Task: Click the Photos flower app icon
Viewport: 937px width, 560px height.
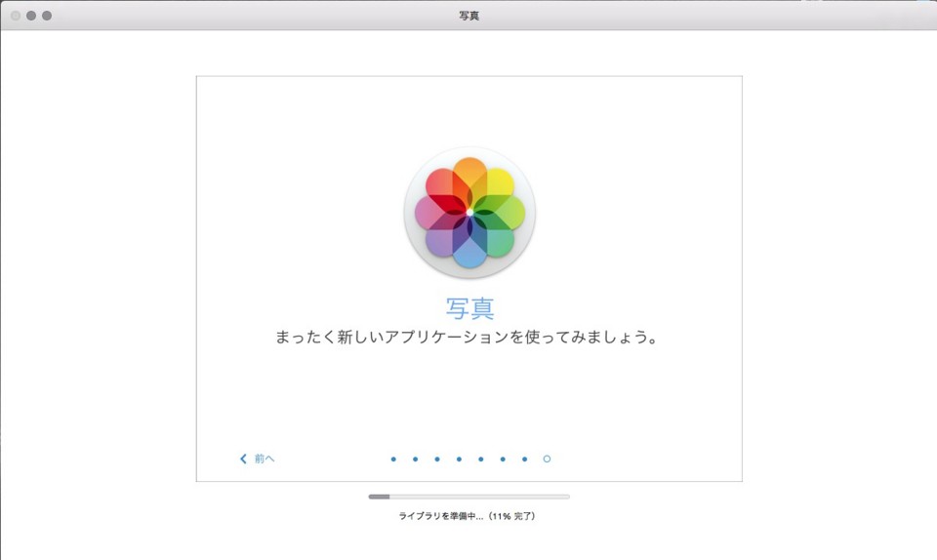Action: 469,213
